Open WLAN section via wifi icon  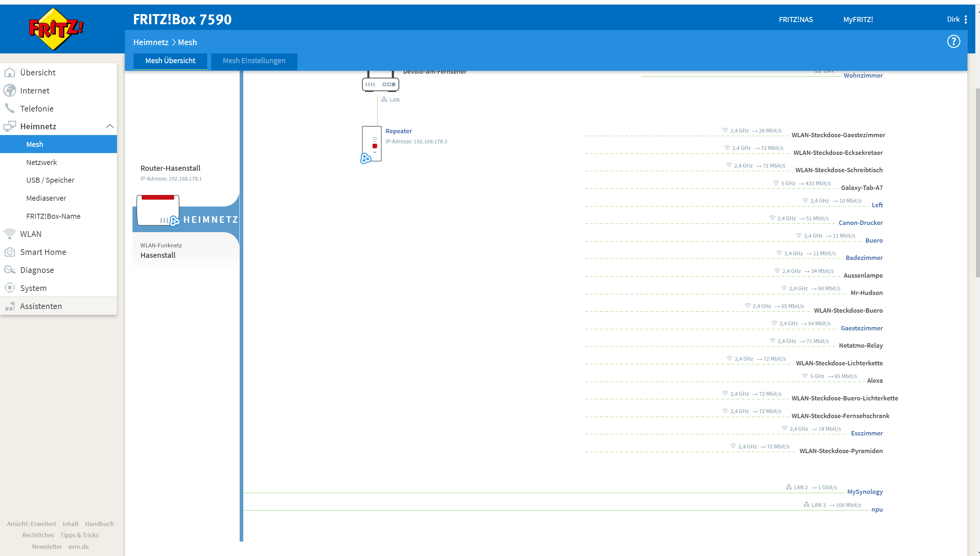click(9, 234)
